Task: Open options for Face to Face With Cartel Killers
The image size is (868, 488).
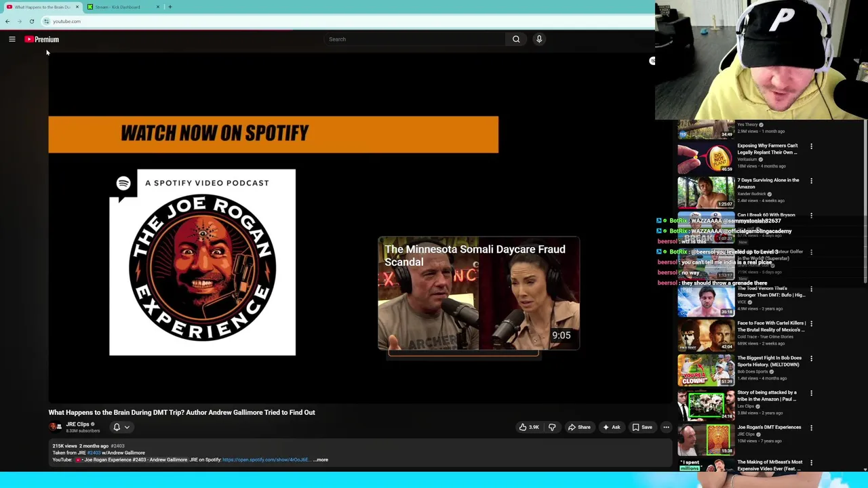Action: click(811, 324)
